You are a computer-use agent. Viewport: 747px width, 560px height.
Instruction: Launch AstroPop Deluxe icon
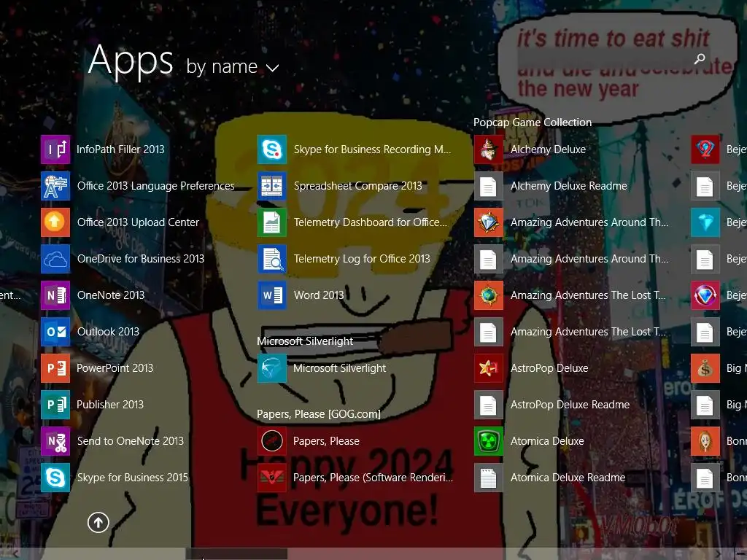(489, 368)
